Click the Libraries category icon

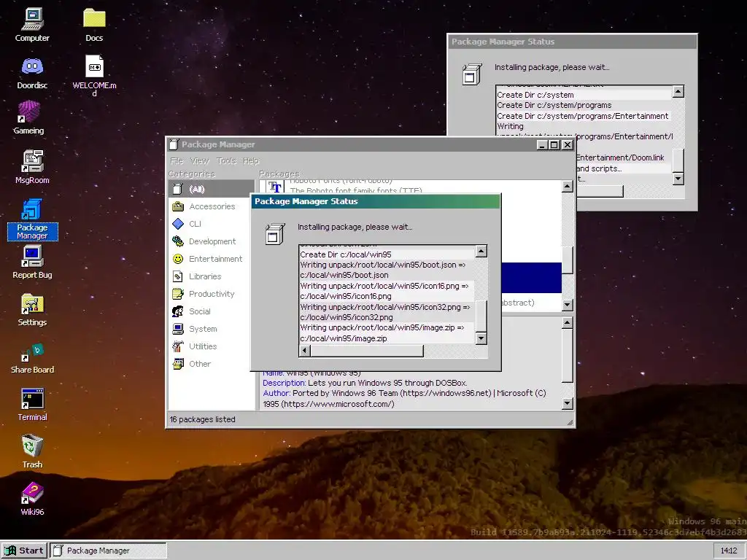(x=178, y=276)
